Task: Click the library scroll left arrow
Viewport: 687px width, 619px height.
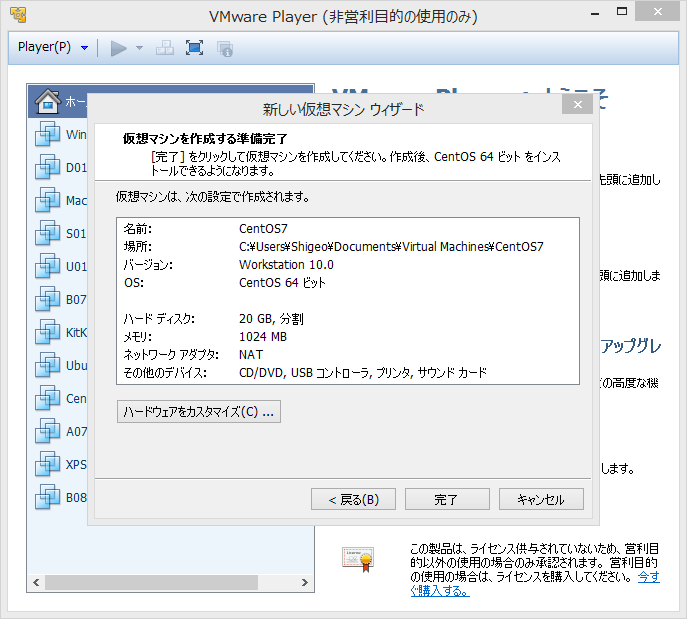Action: [36, 583]
